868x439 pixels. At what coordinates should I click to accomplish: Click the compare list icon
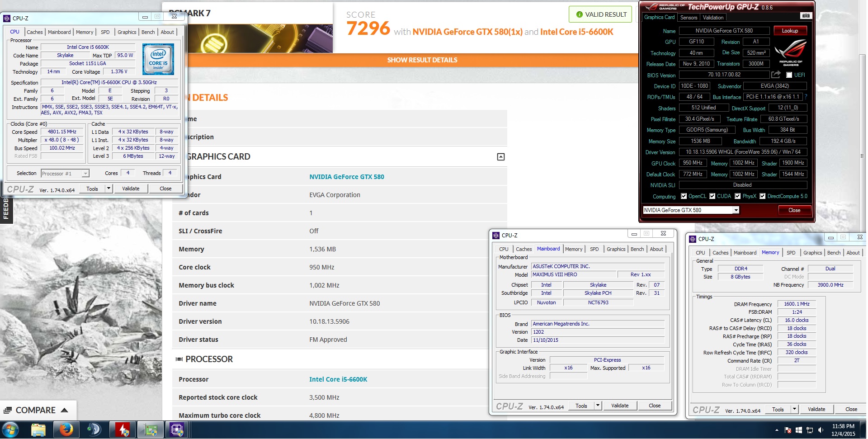coord(8,411)
